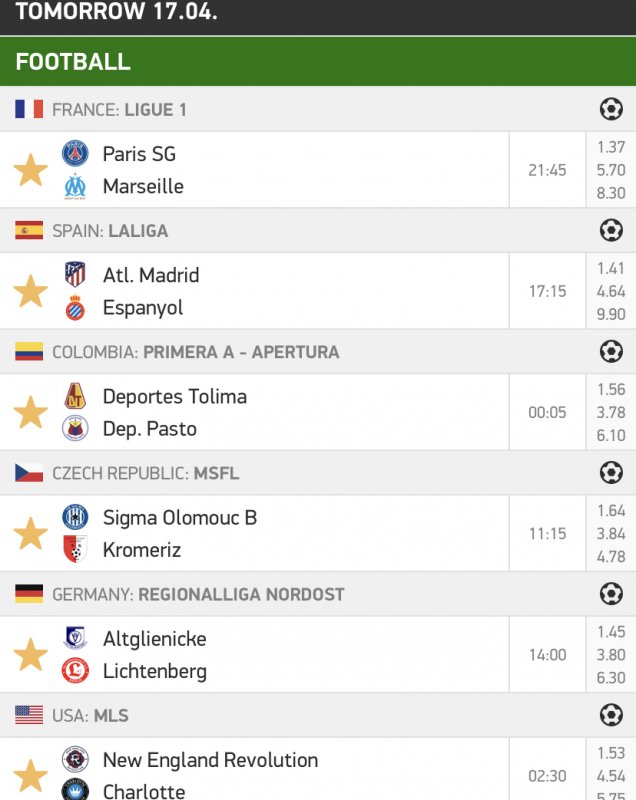Select 1.37 odds for Paris SG

point(610,147)
